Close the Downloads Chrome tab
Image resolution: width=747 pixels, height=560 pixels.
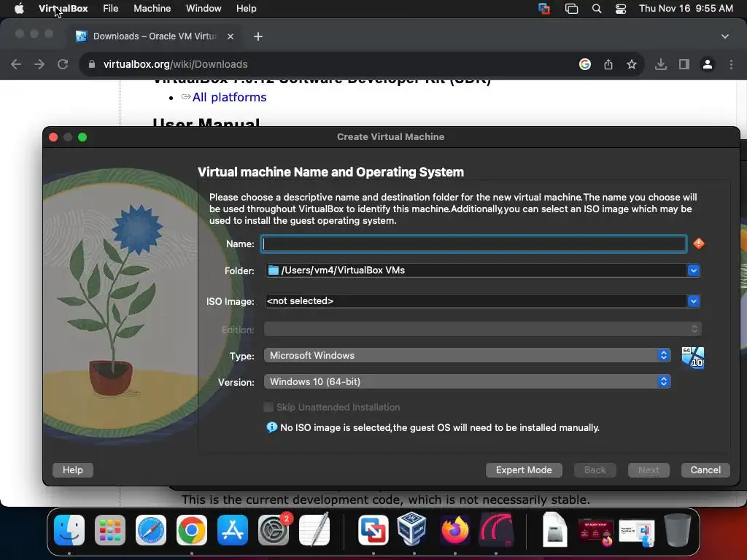(x=230, y=36)
